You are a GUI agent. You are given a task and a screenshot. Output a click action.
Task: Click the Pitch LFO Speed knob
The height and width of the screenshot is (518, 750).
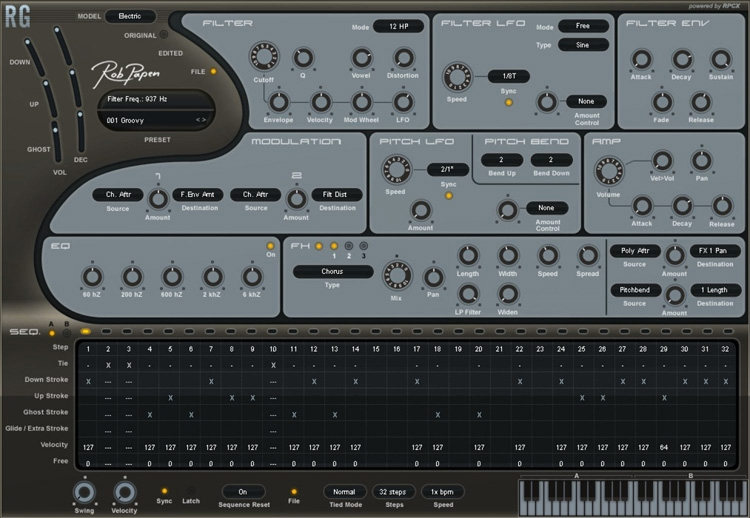tap(396, 170)
